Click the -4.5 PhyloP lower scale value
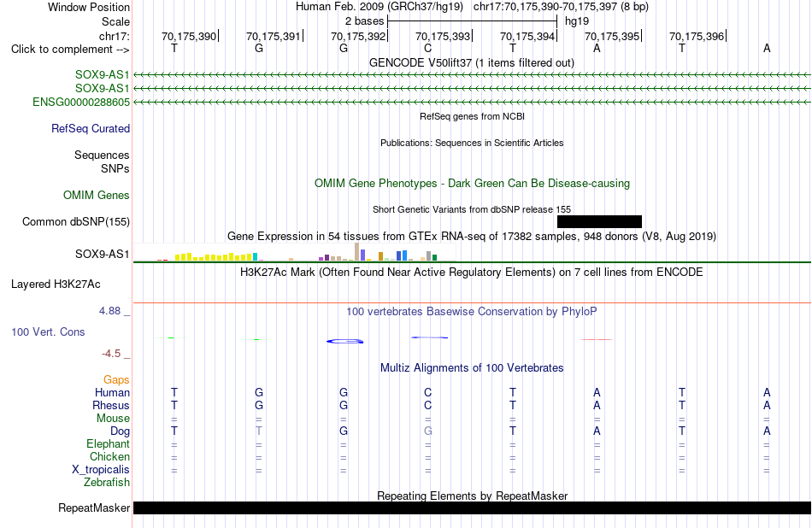 point(111,354)
